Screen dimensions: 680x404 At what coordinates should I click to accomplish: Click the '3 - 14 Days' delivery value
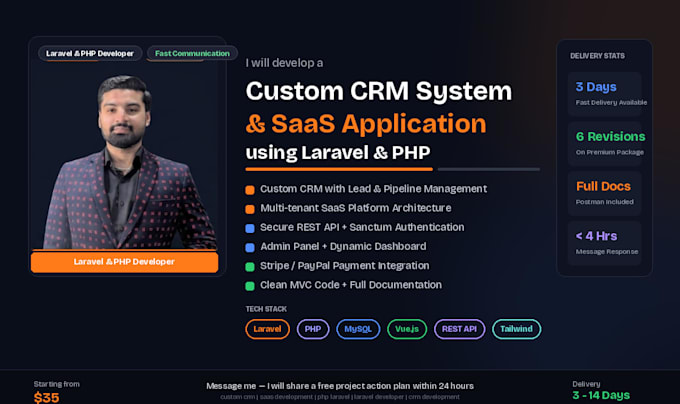(601, 395)
